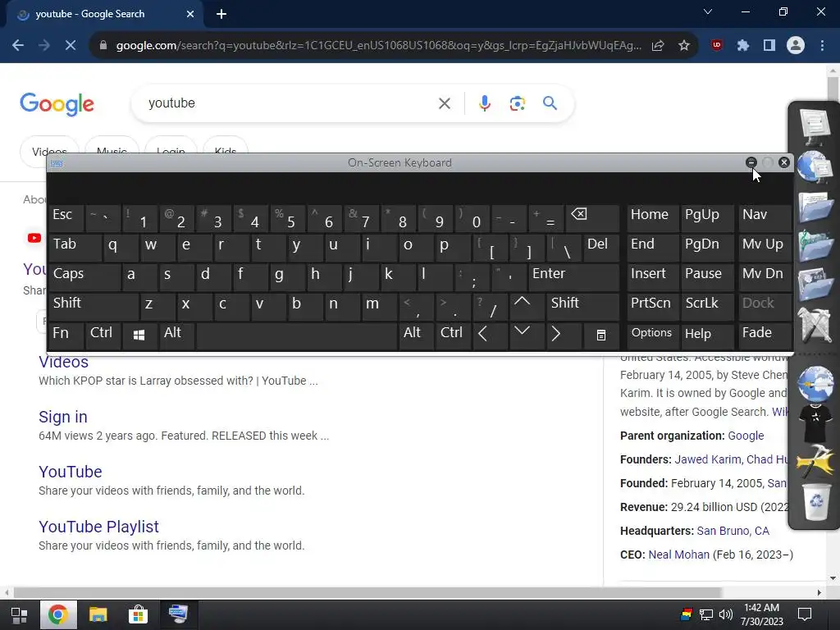Toggle the Chrome side panel
Image resolution: width=840 pixels, height=630 pixels.
point(769,46)
